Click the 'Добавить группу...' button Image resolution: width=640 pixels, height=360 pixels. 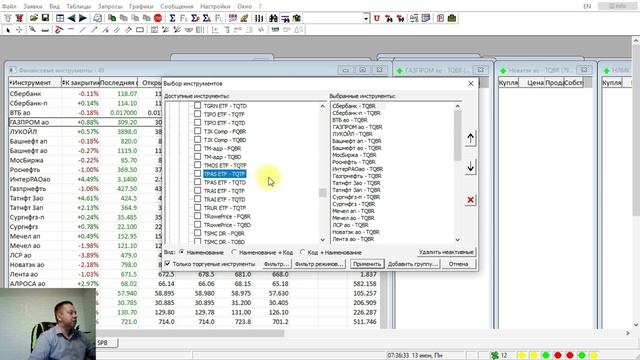412,264
